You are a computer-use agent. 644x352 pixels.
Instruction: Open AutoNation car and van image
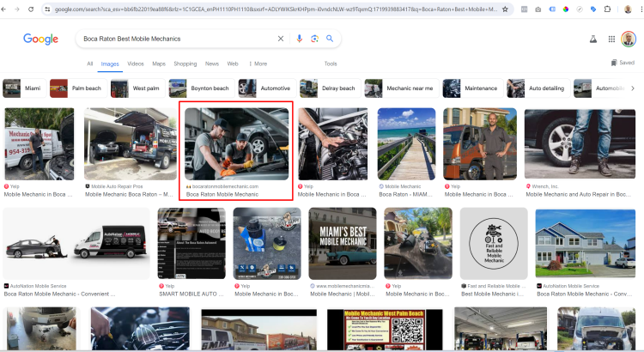pos(76,244)
